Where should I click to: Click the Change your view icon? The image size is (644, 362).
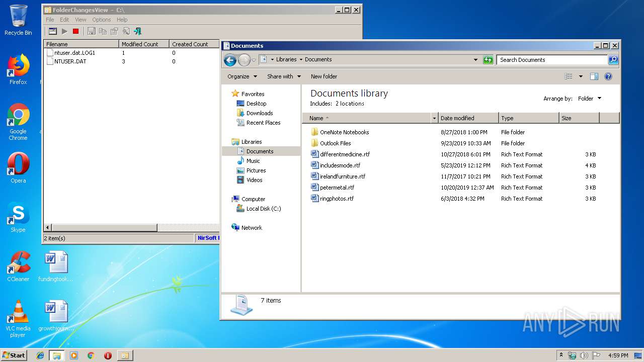[569, 76]
